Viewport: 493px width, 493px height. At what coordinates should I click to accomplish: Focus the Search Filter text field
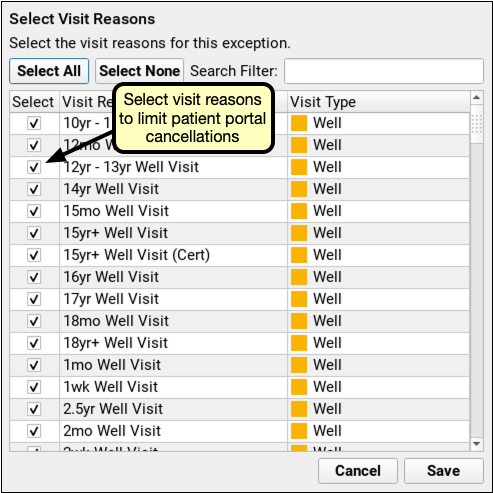point(384,71)
